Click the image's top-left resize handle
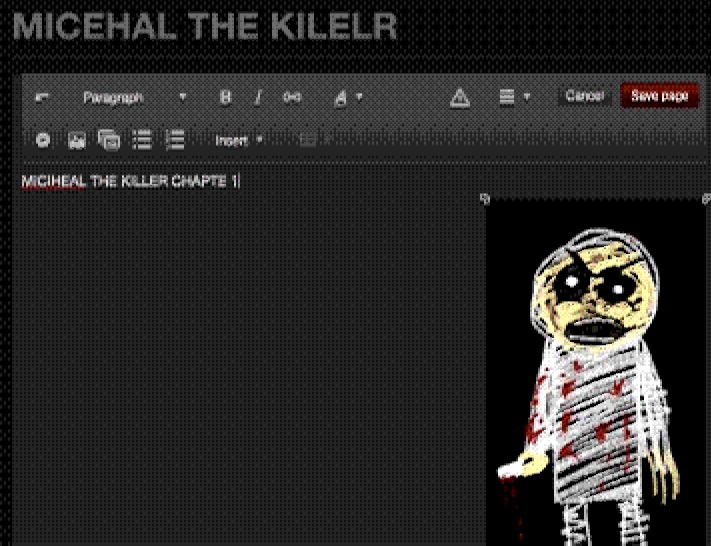This screenshot has width=711, height=546. click(486, 200)
